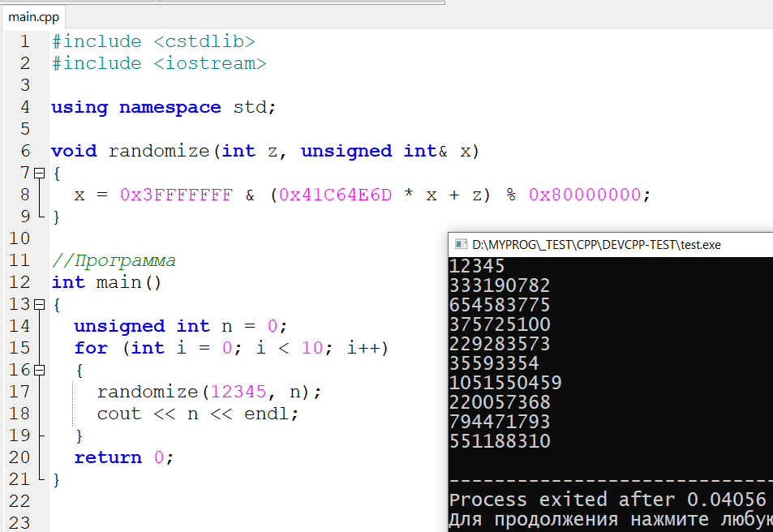Screen dimensions: 773x532
Task: Click the 'return 0;' statement
Action: (x=124, y=457)
